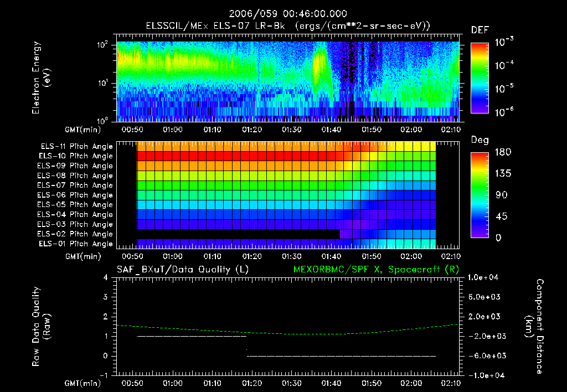The height and width of the screenshot is (392, 567).
Task: Select the ELS-01 Pitch Angle row label
Action: click(76, 244)
